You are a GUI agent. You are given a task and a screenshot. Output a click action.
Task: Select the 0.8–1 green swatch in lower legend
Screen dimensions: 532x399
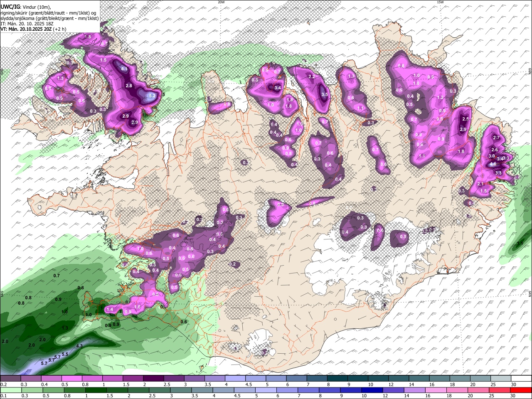click(75, 390)
